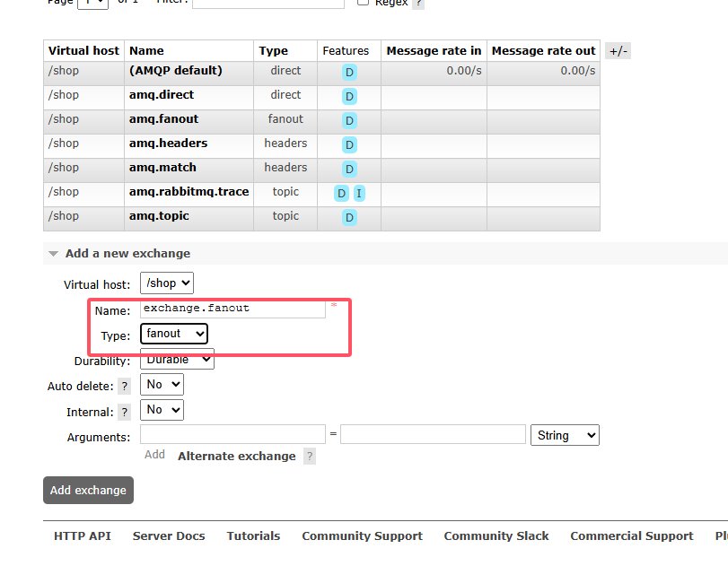Sort the table by Name column
The image size is (728, 566).
point(146,51)
